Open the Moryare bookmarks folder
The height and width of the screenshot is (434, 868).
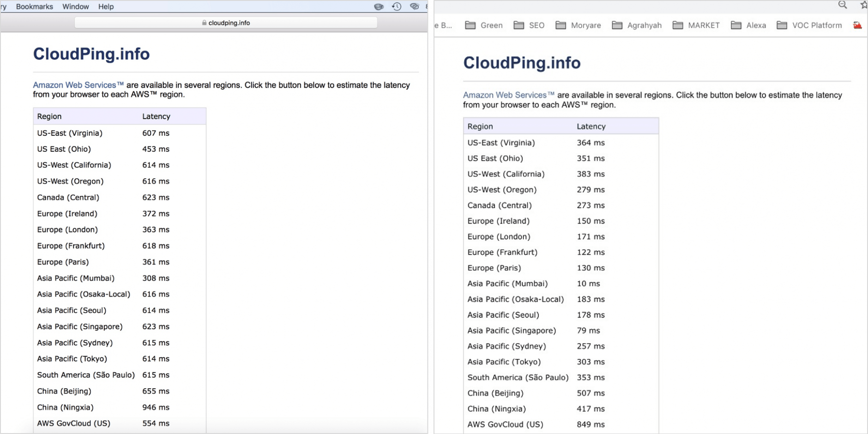[x=578, y=25]
